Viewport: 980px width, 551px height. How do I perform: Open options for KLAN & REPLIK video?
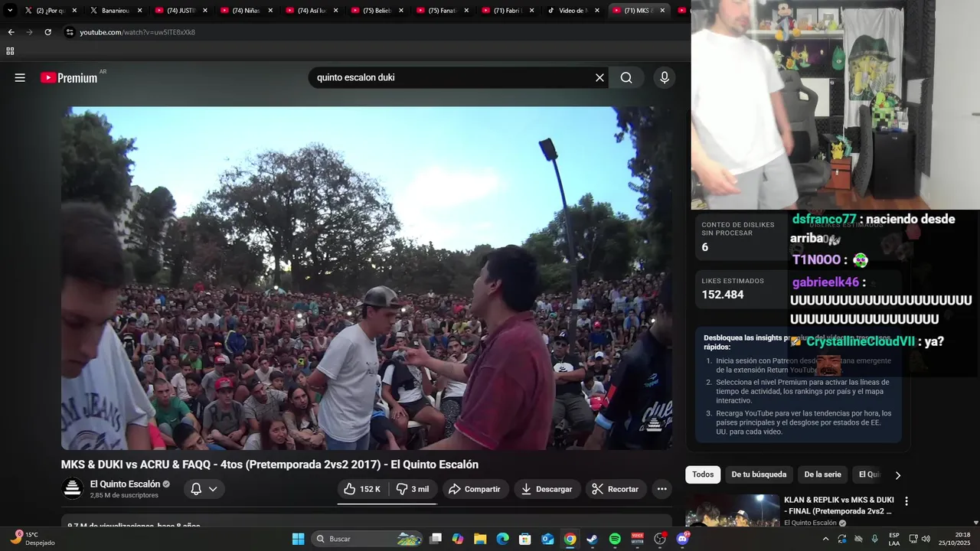click(x=906, y=501)
